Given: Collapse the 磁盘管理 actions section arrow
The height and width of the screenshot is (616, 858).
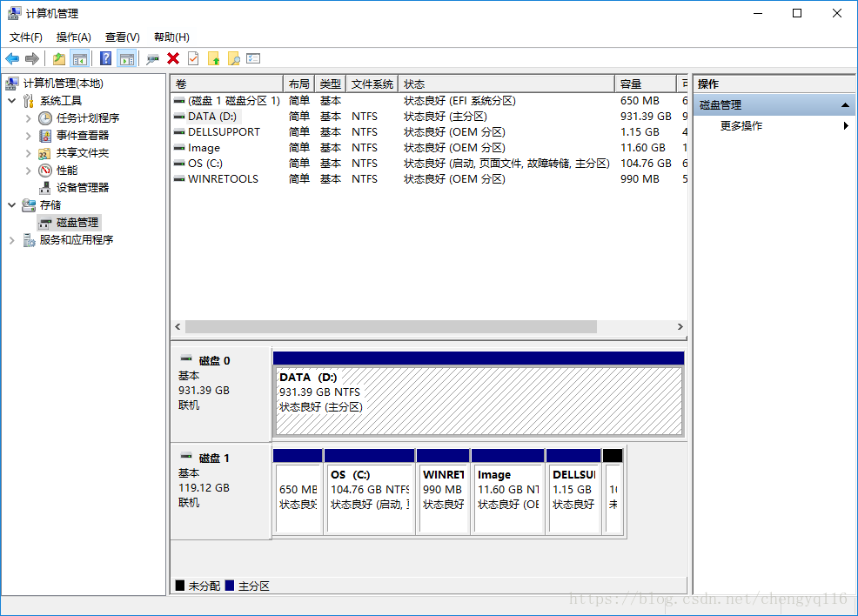Looking at the screenshot, I should [845, 105].
